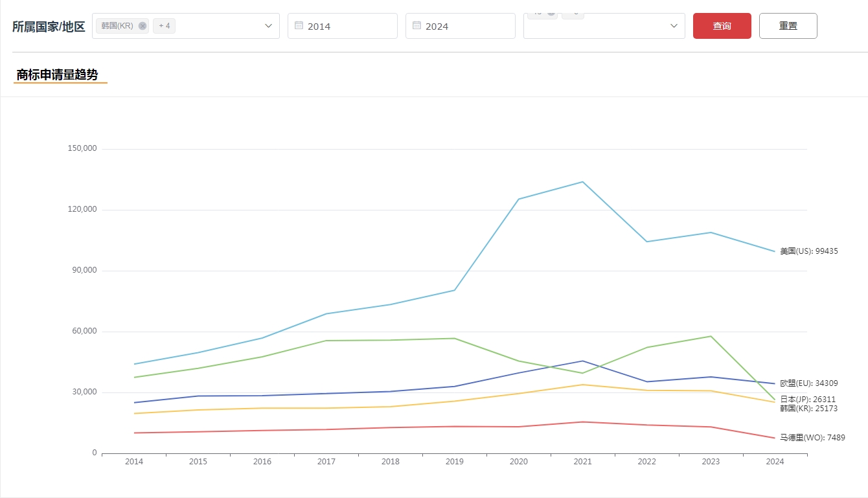Viewport: 868px width, 498px height.
Task: Click the 美国(US): 99435 line label
Action: pos(808,251)
